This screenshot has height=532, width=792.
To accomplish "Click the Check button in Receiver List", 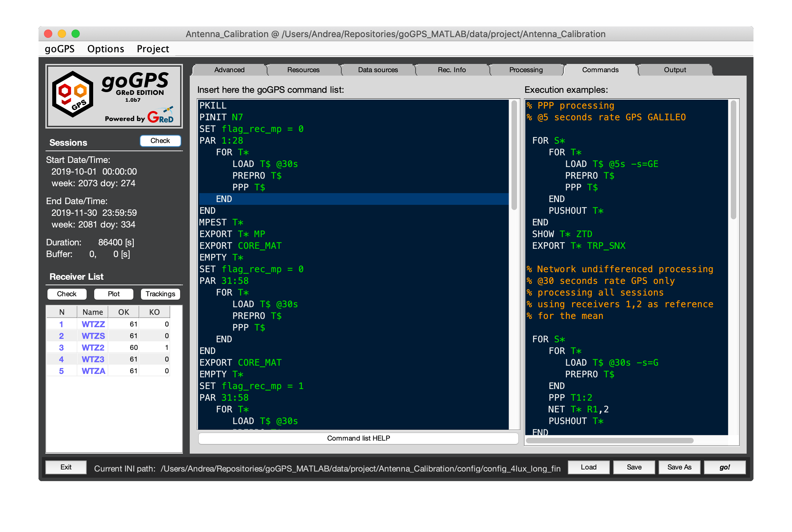I will [x=67, y=293].
